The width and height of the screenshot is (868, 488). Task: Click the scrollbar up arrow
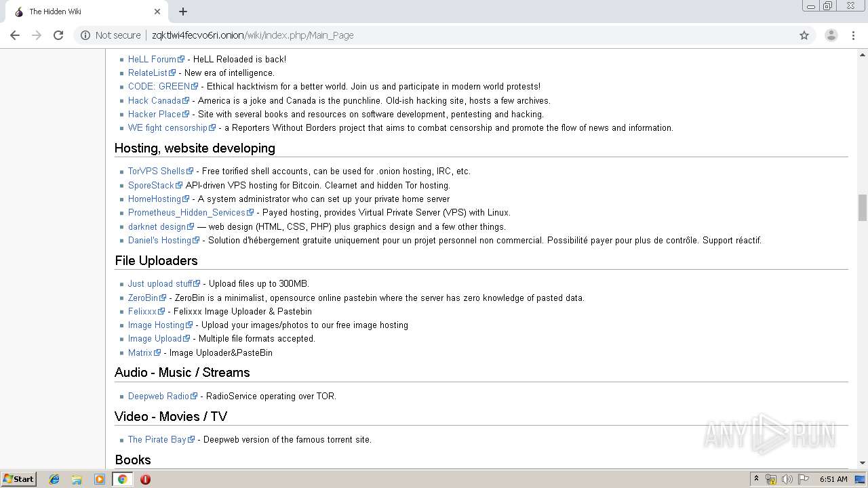863,54
